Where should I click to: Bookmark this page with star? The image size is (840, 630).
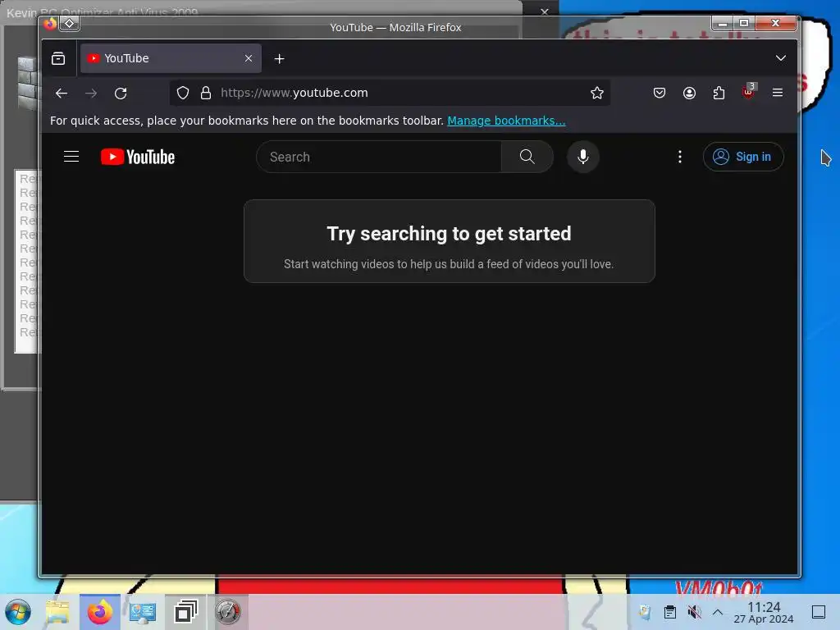[597, 94]
